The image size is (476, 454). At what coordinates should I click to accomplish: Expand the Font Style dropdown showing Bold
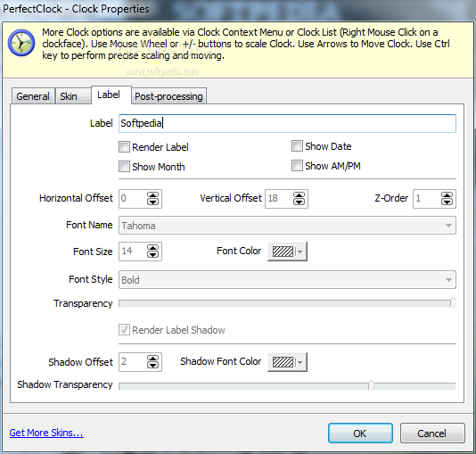click(287, 280)
